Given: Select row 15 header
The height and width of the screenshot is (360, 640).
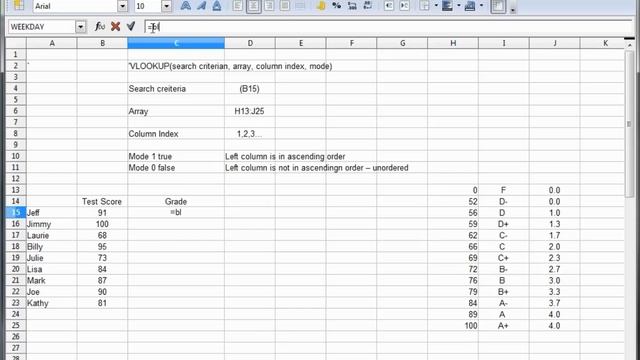Looking at the screenshot, I should (x=16, y=213).
